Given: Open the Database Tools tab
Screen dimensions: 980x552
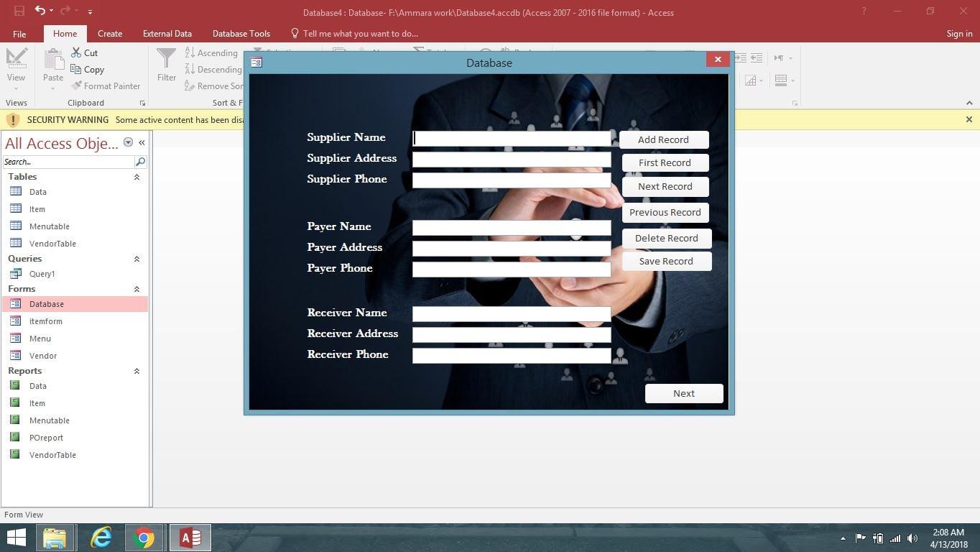Looking at the screenshot, I should click(241, 33).
